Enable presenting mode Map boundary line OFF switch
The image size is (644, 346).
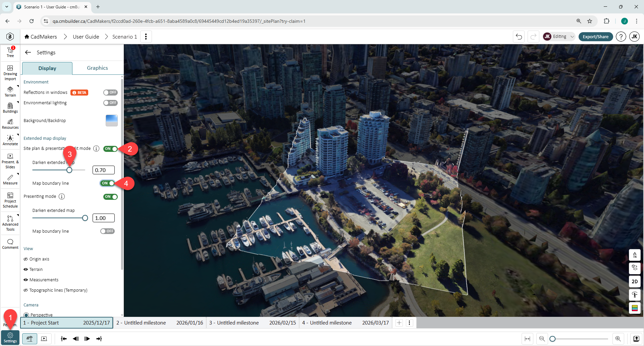(107, 231)
